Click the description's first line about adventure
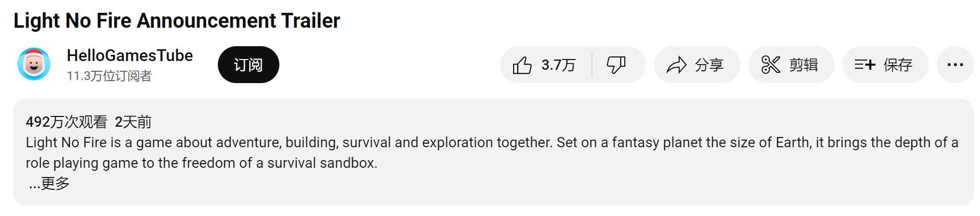The image size is (980, 216). coord(492,143)
